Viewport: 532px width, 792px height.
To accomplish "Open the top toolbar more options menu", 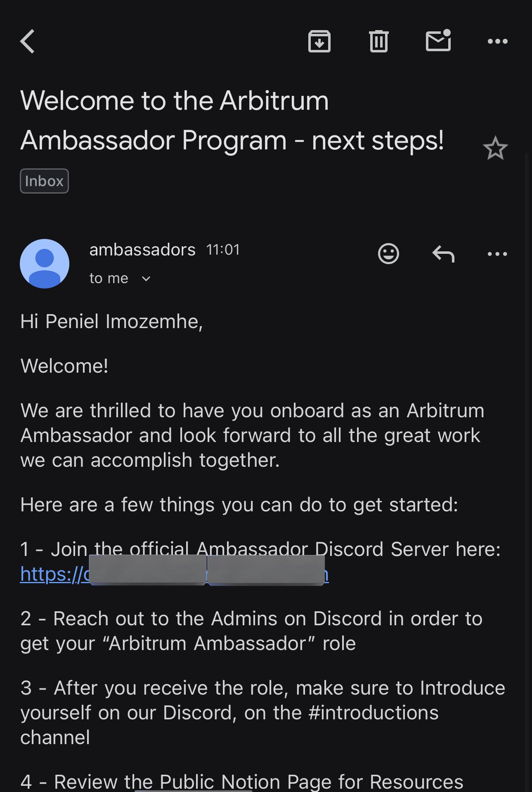I will pos(497,41).
